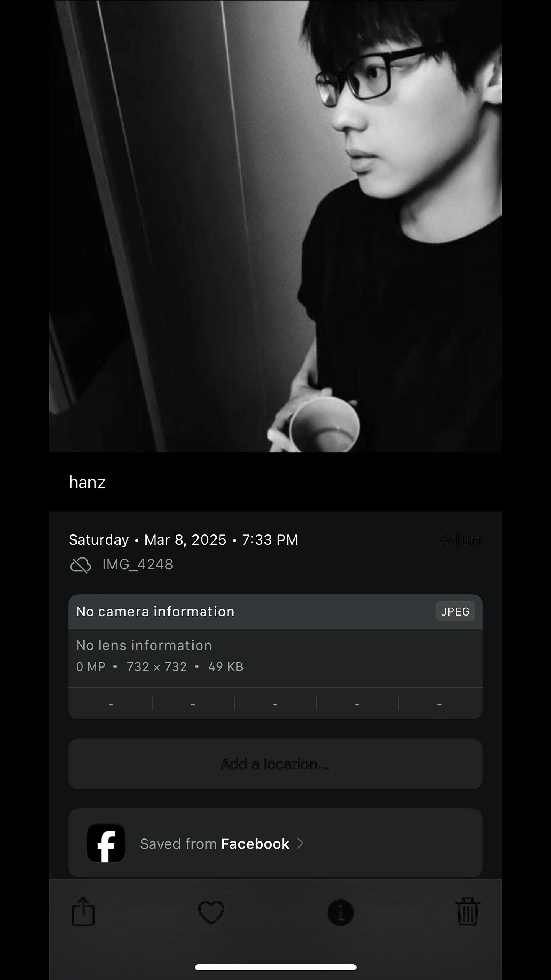The width and height of the screenshot is (551, 980).
Task: Open the Facebook app icon
Action: point(106,843)
